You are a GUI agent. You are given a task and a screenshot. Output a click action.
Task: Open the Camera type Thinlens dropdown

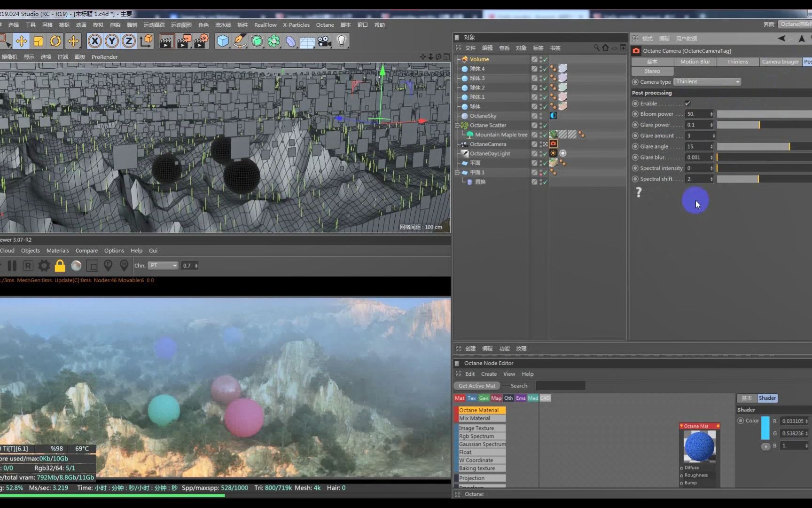pyautogui.click(x=707, y=82)
